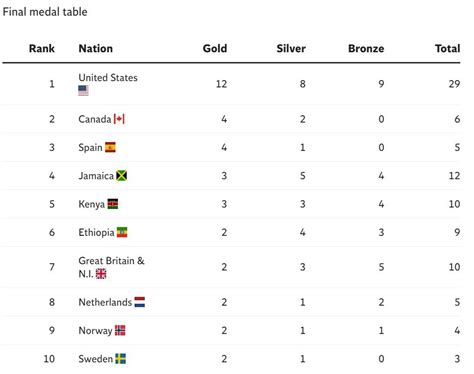Select the Silver column header
The height and width of the screenshot is (374, 474).
pyautogui.click(x=291, y=49)
